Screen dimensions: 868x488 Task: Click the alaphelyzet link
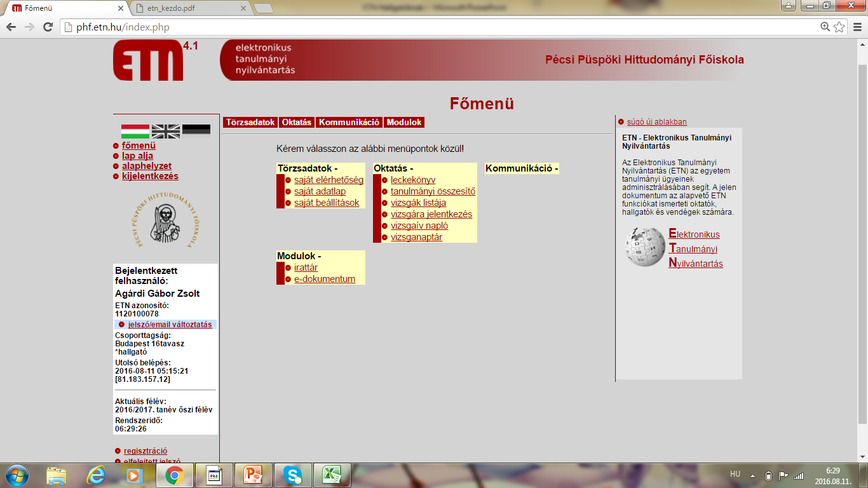point(147,166)
